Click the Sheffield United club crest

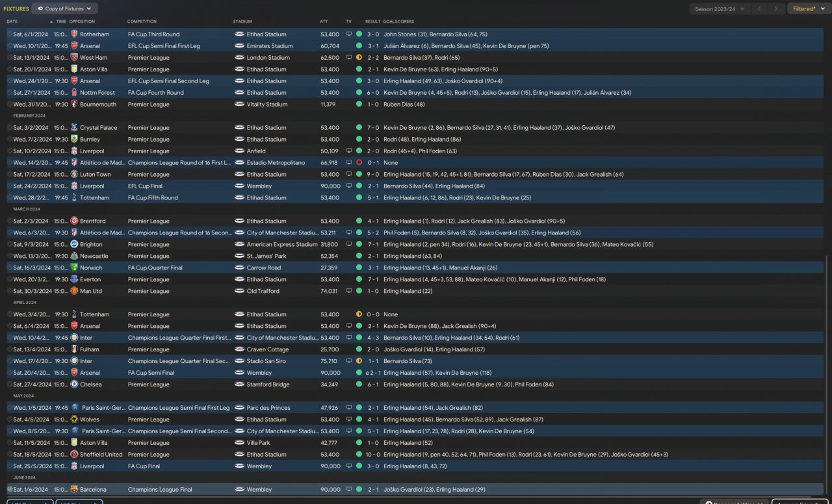(74, 455)
